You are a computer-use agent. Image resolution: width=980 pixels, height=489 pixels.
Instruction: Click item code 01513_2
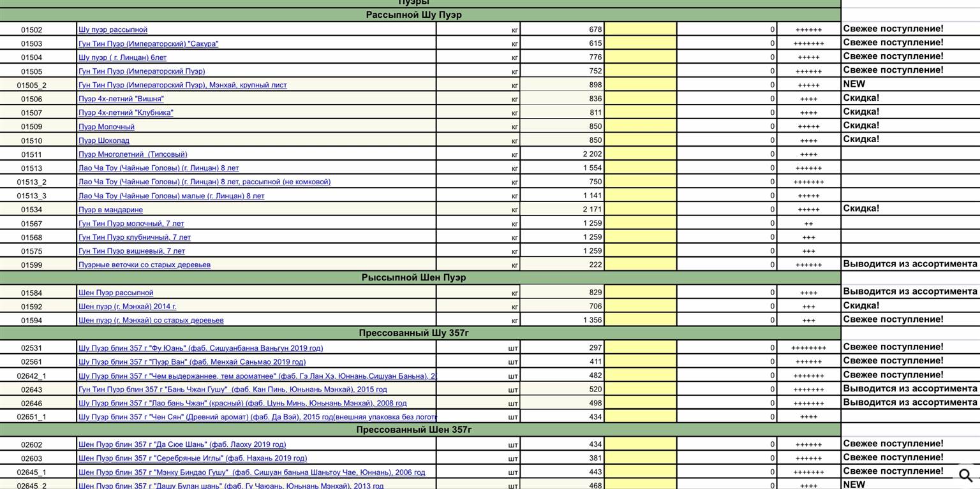click(32, 182)
